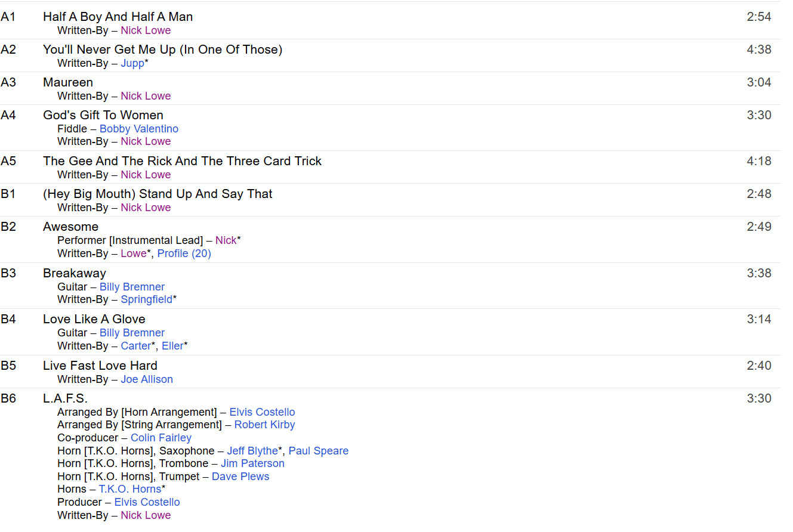This screenshot has height=532, width=793.
Task: Open Billy Bremner link under Love Like A Glove
Action: pyautogui.click(x=132, y=333)
